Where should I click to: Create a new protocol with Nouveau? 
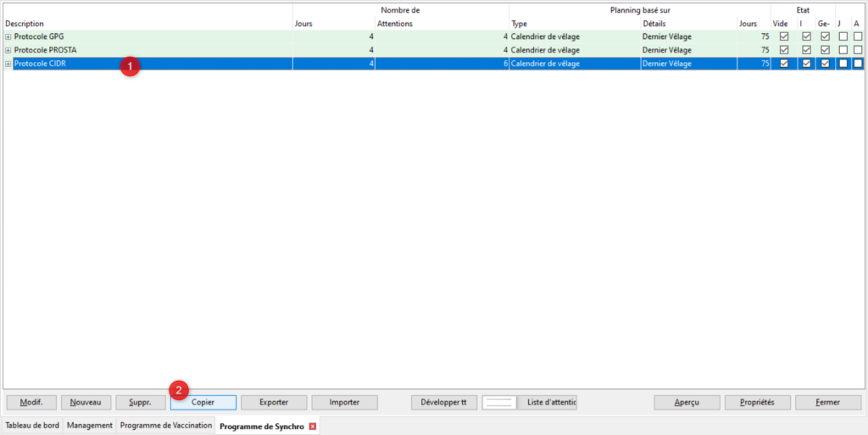tap(86, 403)
